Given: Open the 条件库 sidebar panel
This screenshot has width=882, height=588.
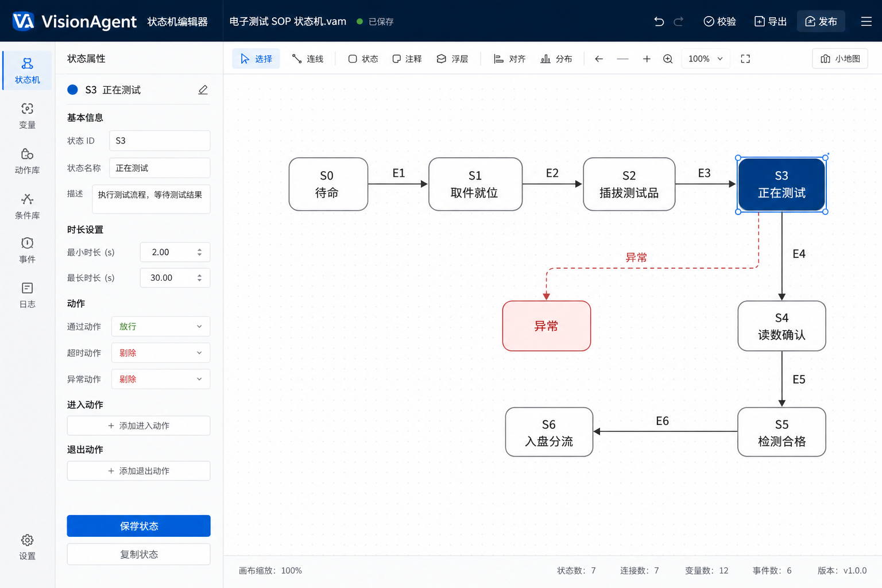Looking at the screenshot, I should (27, 207).
